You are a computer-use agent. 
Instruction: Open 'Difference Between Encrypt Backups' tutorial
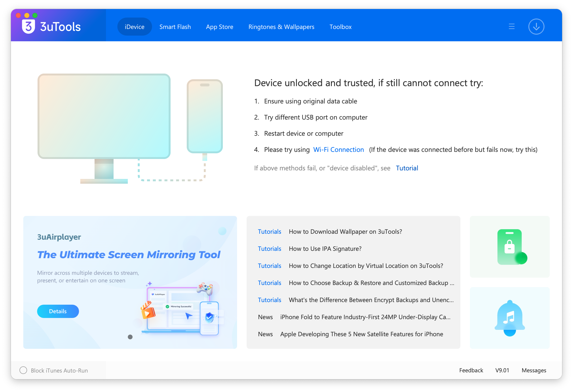(371, 300)
